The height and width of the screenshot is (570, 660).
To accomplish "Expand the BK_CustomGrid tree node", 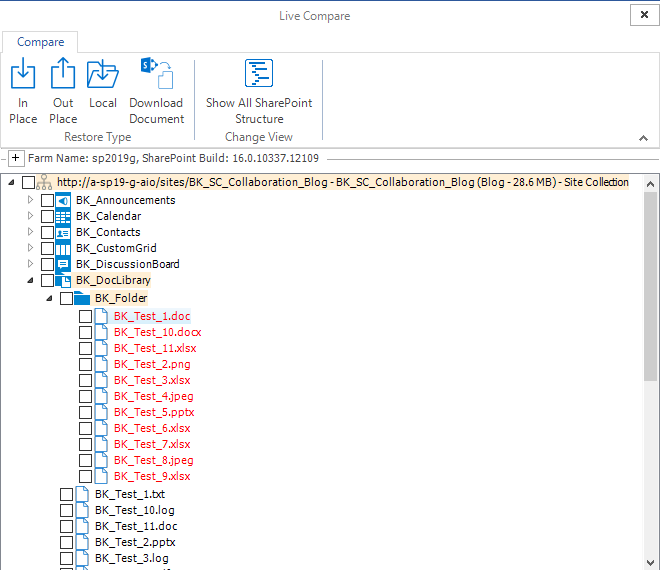I will click(x=30, y=248).
